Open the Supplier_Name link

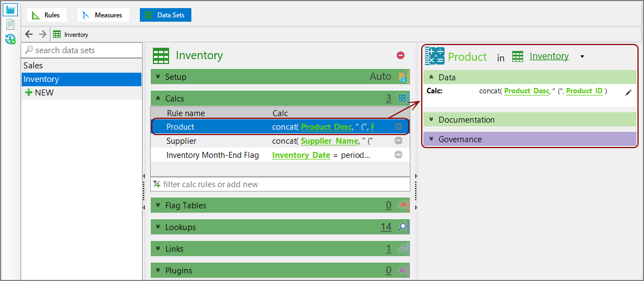330,142
